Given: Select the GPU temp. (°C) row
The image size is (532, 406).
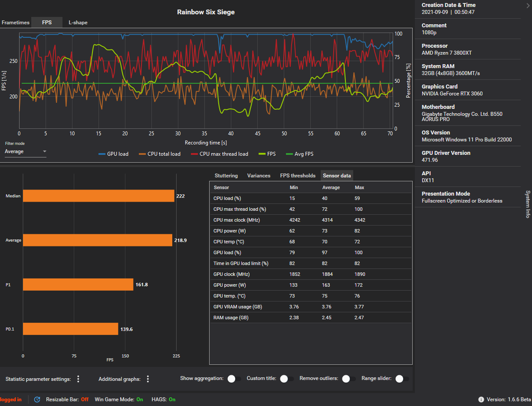Looking at the screenshot, I should [x=311, y=296].
